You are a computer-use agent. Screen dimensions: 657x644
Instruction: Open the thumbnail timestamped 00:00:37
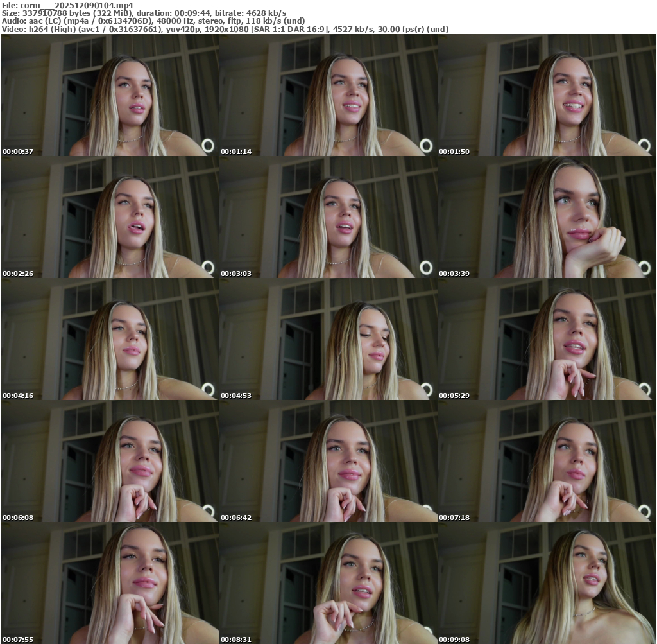[110, 95]
